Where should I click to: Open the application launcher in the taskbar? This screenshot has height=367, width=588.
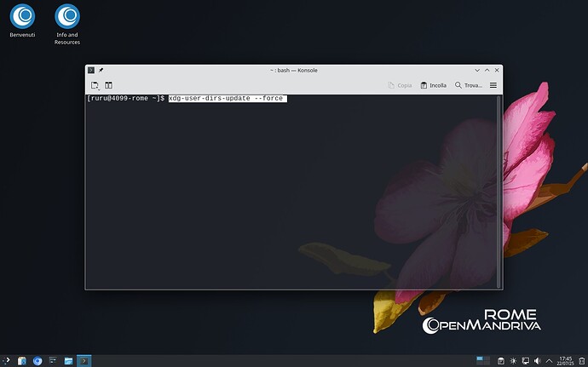pyautogui.click(x=8, y=360)
